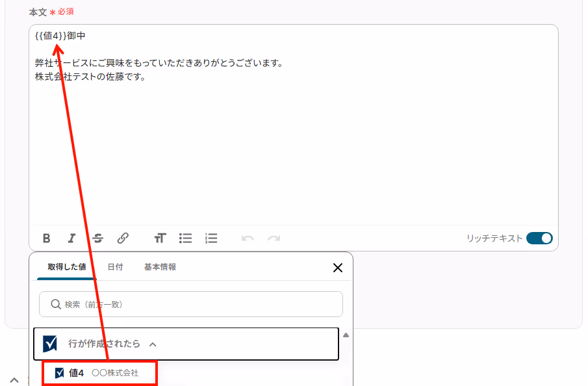The image size is (588, 386).
Task: Turn off the リッチテキスト switch
Action: 539,238
